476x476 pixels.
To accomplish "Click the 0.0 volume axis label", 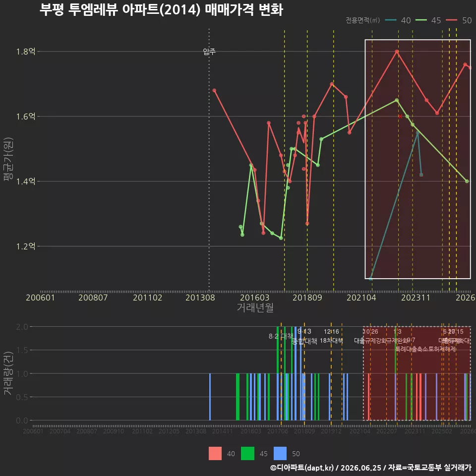I will point(22,420).
